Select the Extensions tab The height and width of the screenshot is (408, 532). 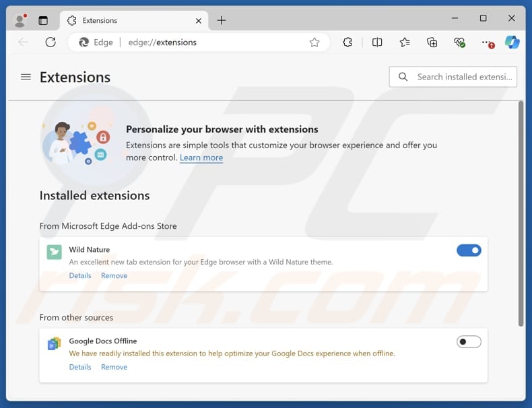pos(134,21)
